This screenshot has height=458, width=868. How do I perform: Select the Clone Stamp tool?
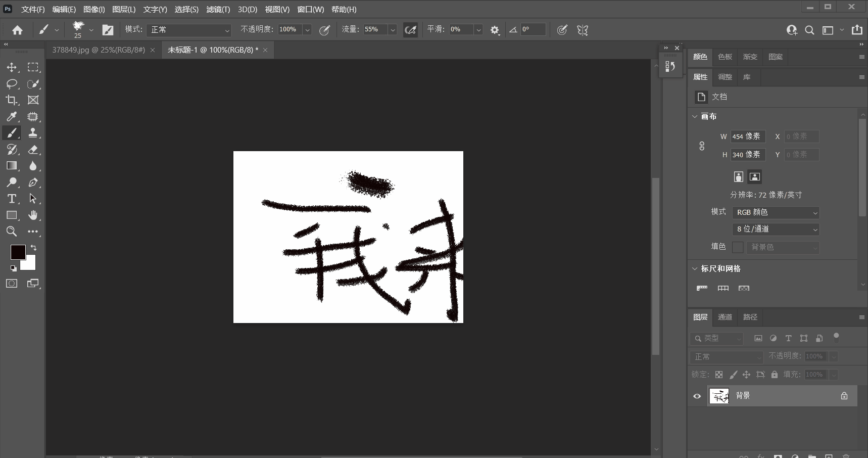[x=33, y=133]
